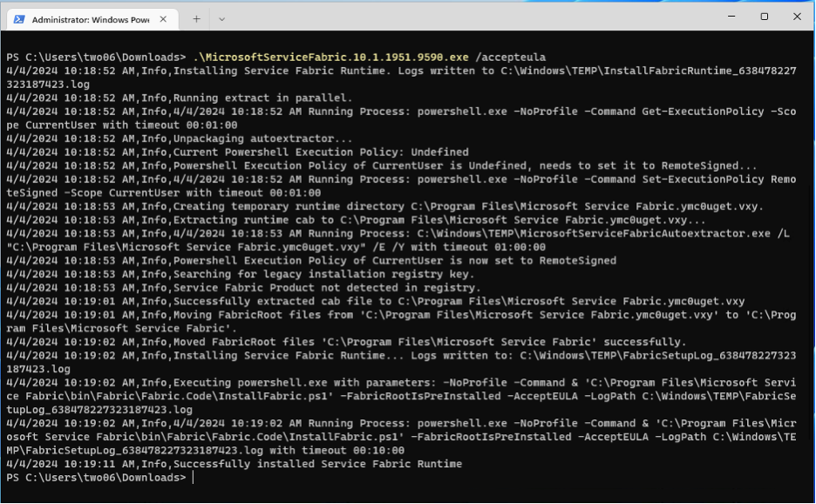Click 'tupLog_638478227323187423.log' line
The image size is (816, 504).
coord(99,409)
